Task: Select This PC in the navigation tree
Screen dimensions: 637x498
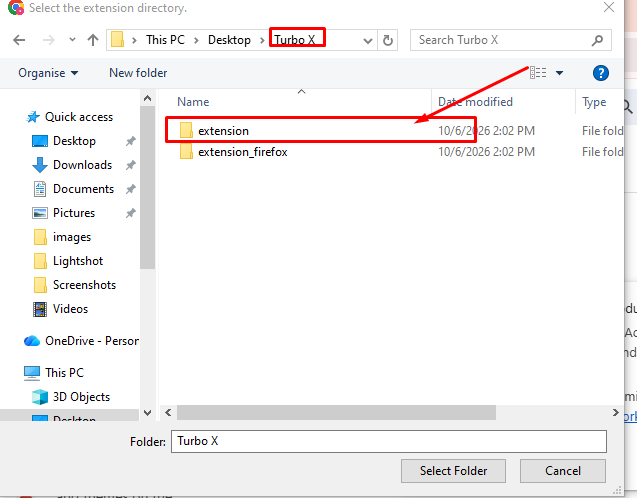Action: coord(65,372)
